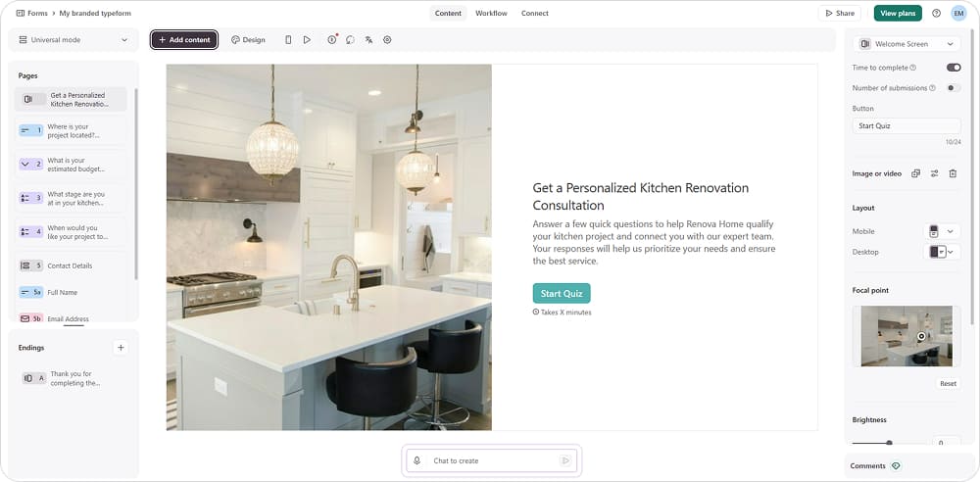Click the clock icon next to Takes X minutes

click(536, 312)
